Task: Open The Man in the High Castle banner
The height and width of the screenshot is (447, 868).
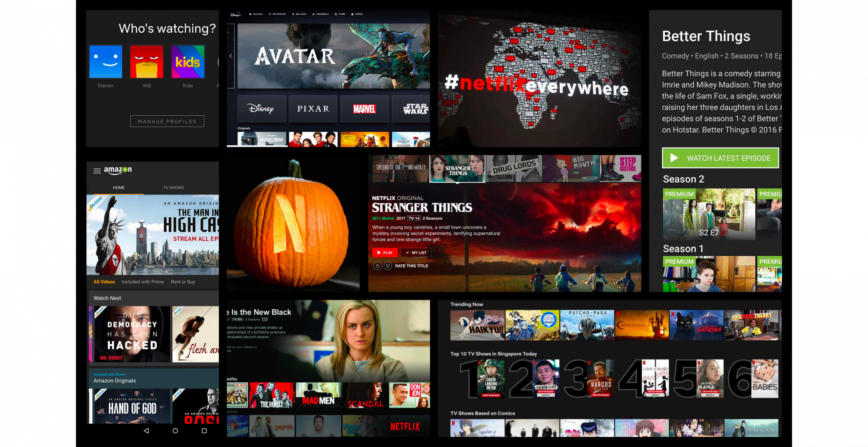Action: 153,235
